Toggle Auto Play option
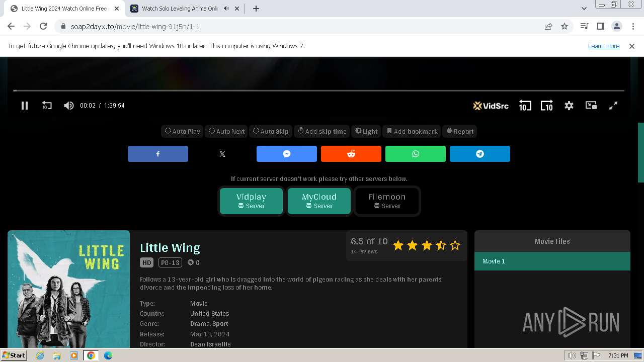Image resolution: width=644 pixels, height=362 pixels. (183, 131)
